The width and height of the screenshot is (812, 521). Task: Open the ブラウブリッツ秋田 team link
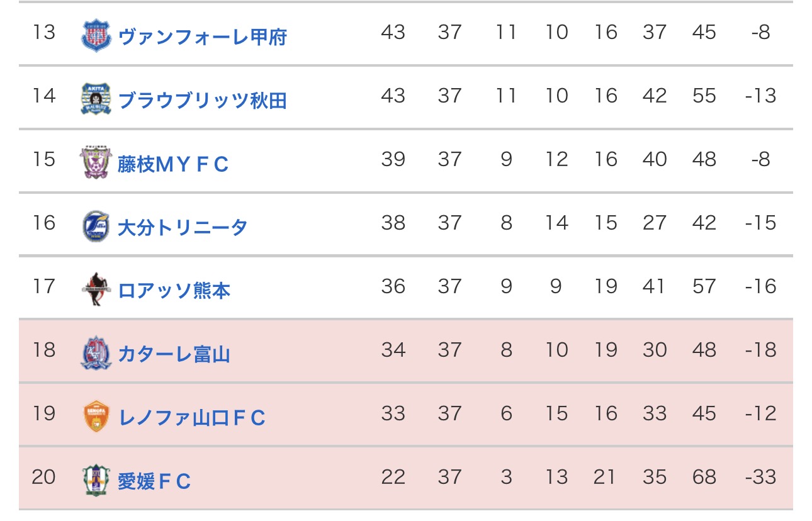tap(202, 100)
